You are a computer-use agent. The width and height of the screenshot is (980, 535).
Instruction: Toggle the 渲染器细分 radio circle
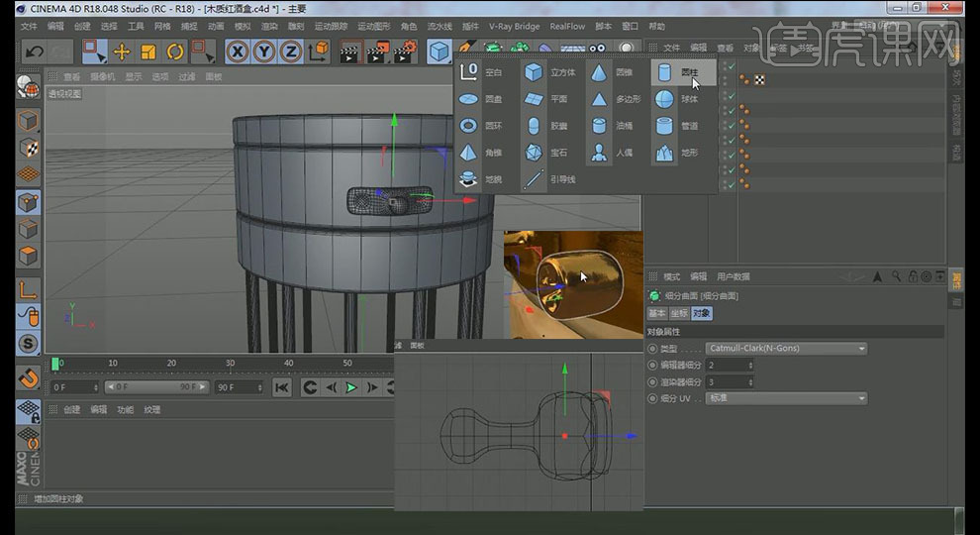(x=652, y=381)
